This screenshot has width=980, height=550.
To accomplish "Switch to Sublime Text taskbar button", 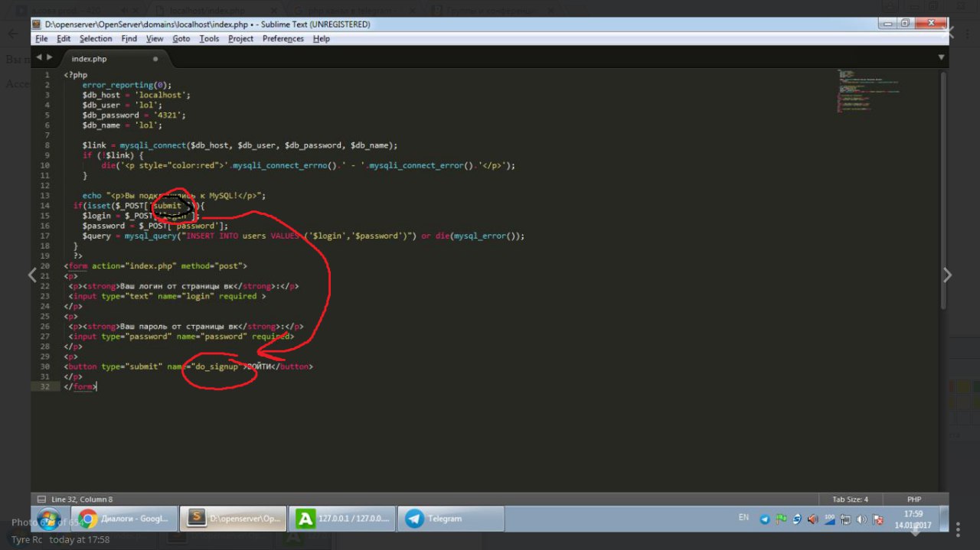I will tap(234, 519).
